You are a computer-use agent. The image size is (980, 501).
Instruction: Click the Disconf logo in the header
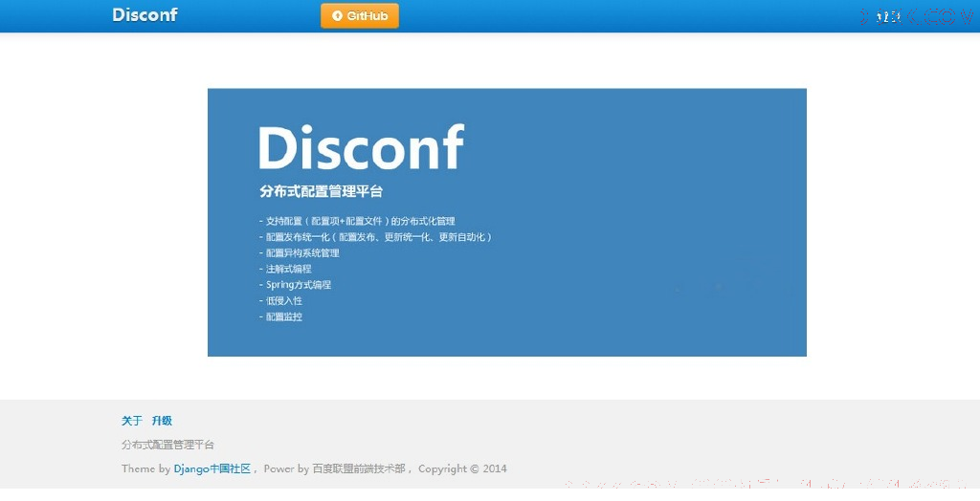coord(145,15)
